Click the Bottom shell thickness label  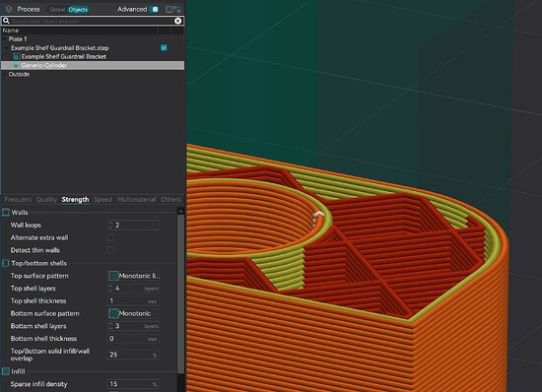(x=43, y=339)
